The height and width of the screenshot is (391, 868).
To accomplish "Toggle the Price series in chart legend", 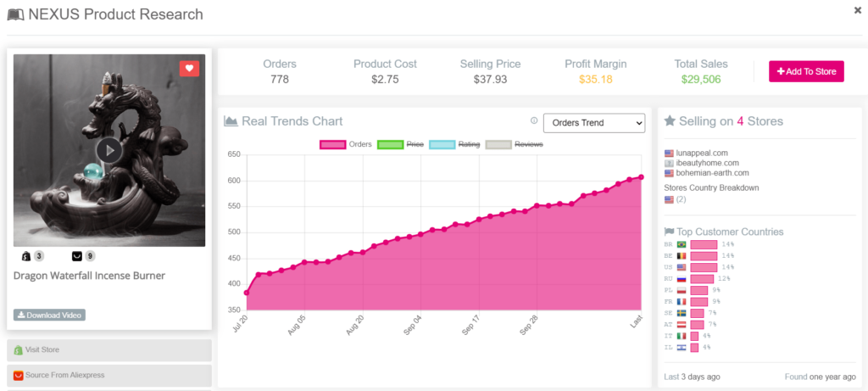I will click(x=399, y=144).
